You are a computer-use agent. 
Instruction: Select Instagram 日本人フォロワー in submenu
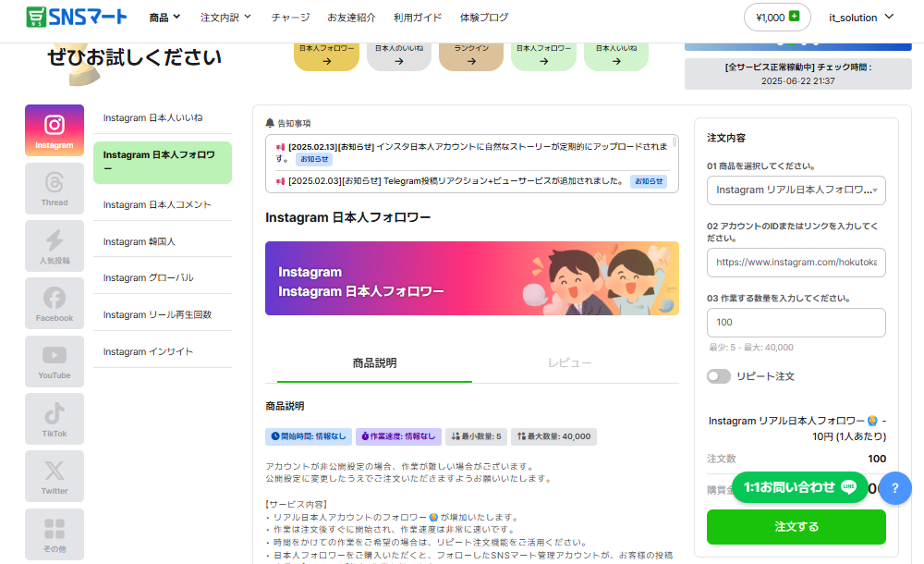(x=163, y=162)
